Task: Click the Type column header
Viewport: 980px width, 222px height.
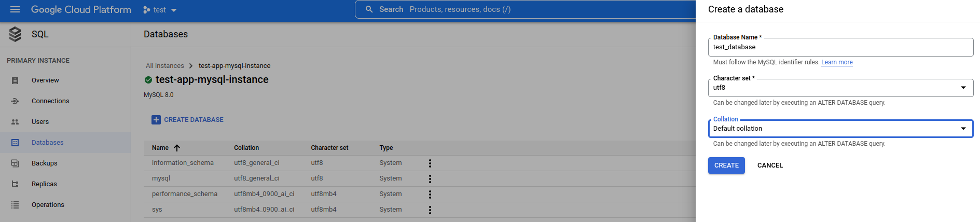Action: pos(386,148)
